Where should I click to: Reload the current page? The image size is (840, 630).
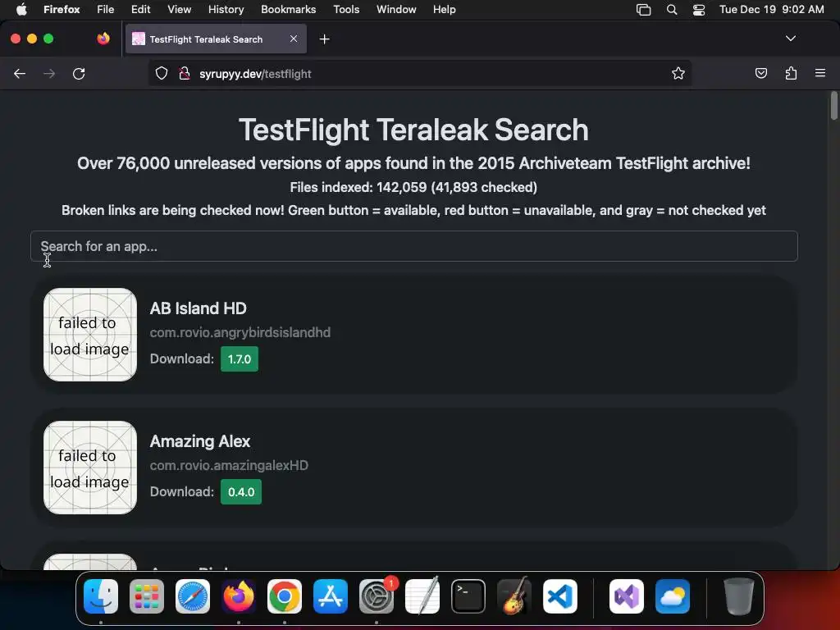click(79, 73)
